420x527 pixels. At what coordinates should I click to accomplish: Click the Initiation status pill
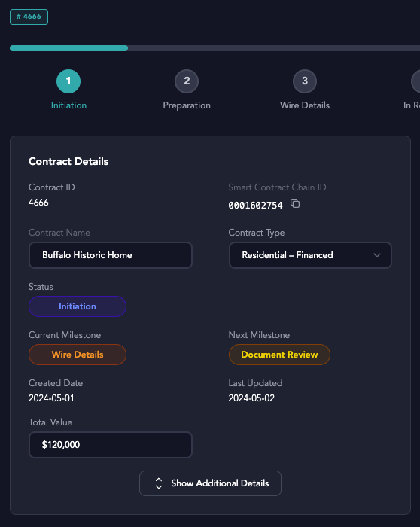point(78,306)
